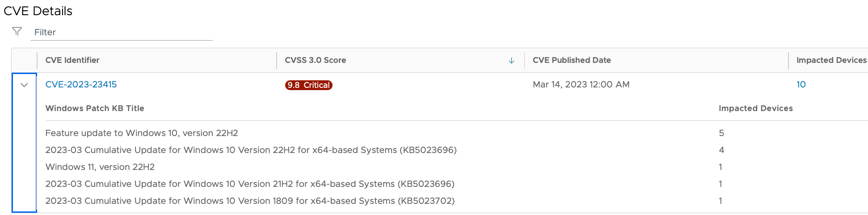Click the Impacted Devices main column header

point(831,60)
